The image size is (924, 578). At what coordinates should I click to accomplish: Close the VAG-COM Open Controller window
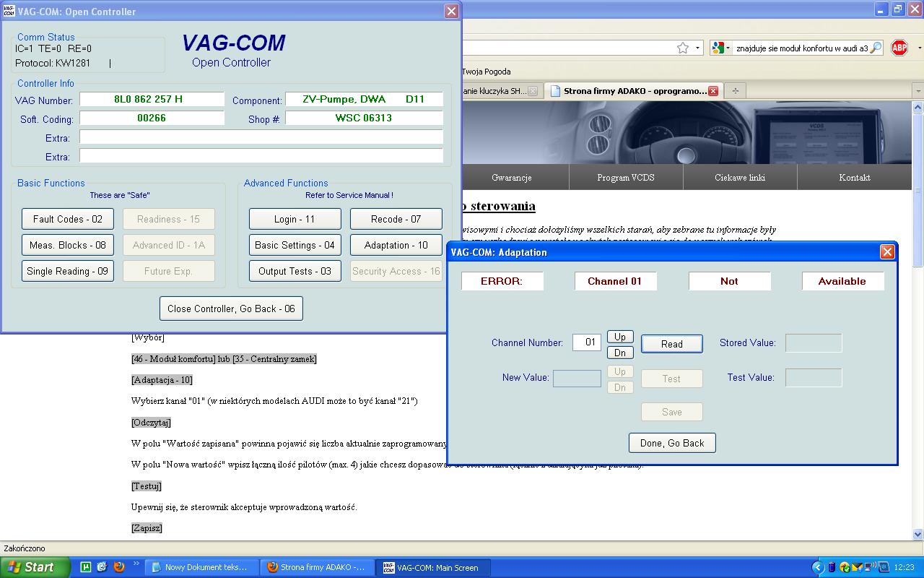coord(451,11)
